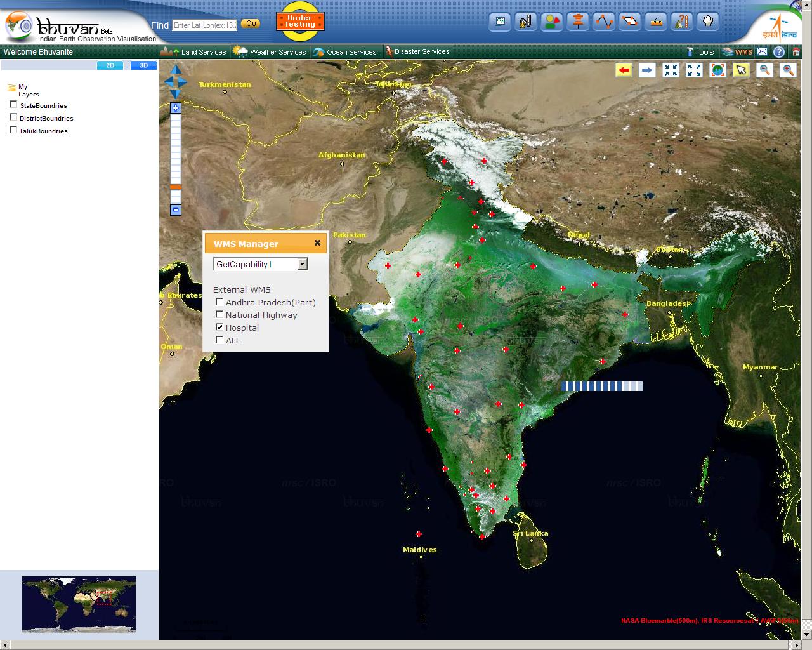Click the world overview map thumbnail
This screenshot has height=650, width=812.
click(x=79, y=604)
